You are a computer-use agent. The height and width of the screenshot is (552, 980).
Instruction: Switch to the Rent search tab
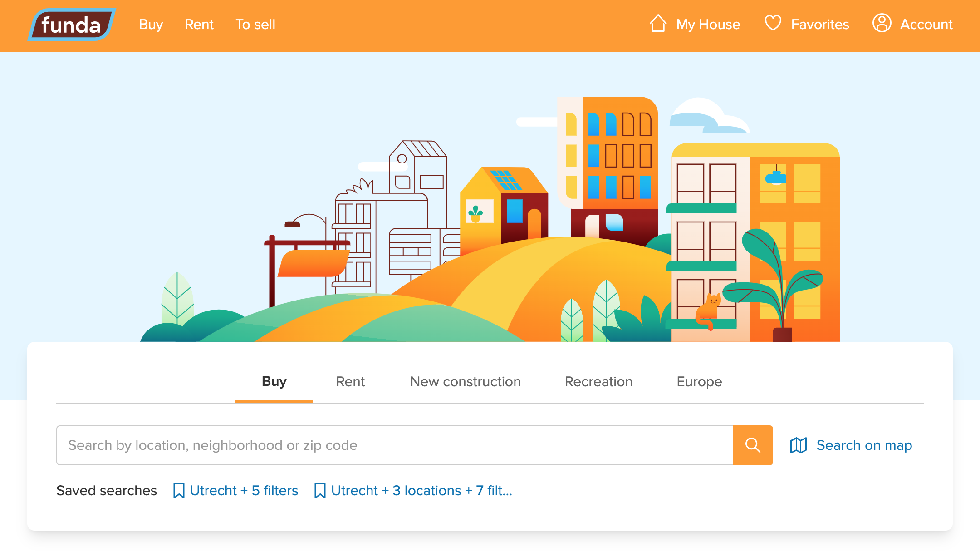(x=350, y=382)
